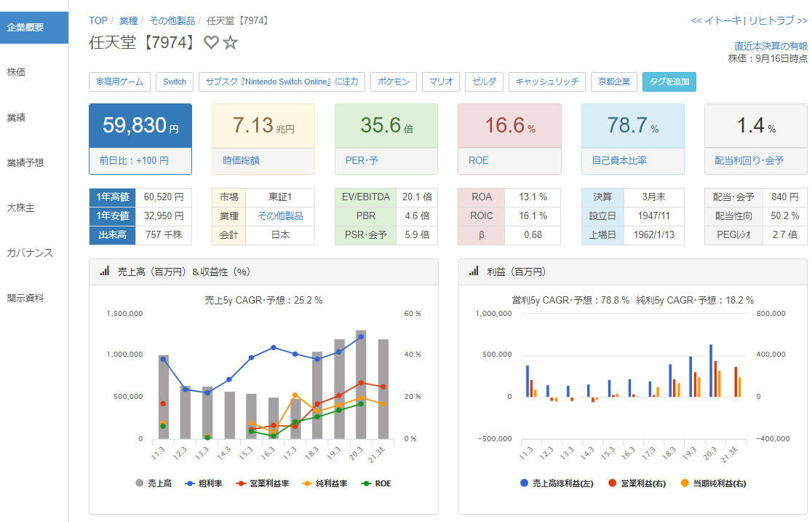This screenshot has height=522, width=812.
Task: Click the 59,830 円 stock price card
Action: (x=140, y=138)
